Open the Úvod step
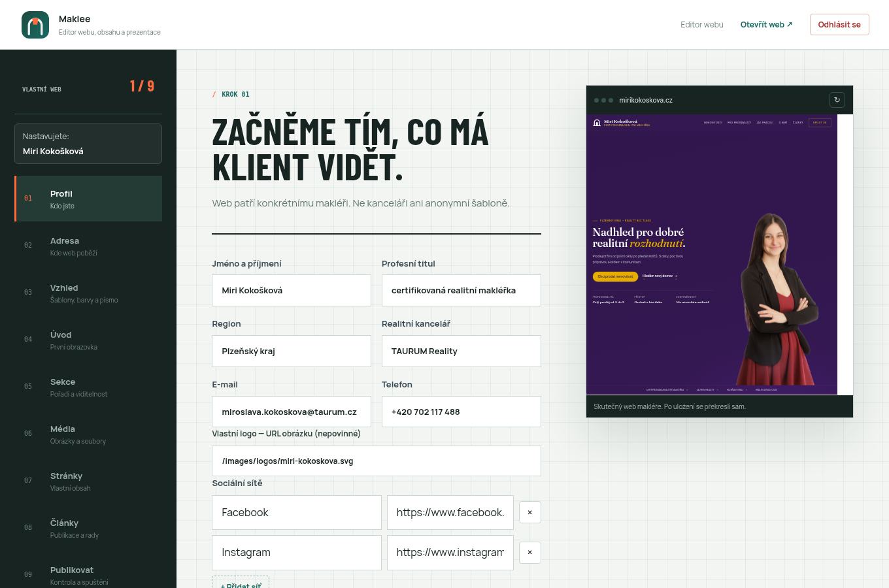889x588 pixels. point(88,340)
